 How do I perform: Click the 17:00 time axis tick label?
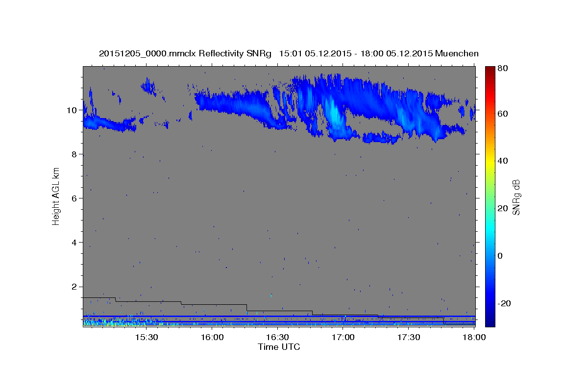tap(343, 338)
